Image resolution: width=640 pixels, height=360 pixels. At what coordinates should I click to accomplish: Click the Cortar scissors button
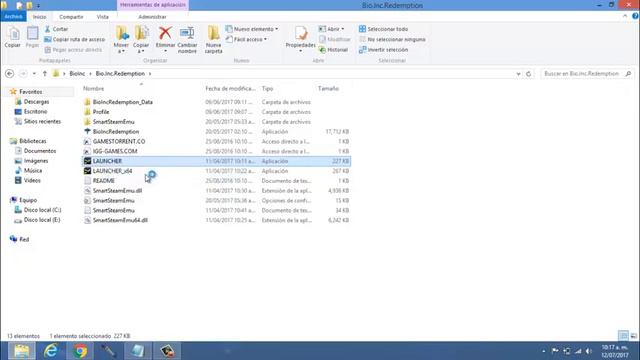click(56, 29)
